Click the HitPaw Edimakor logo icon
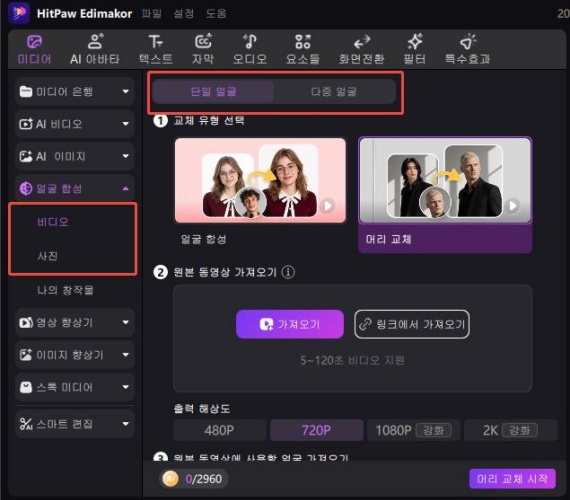 19,13
